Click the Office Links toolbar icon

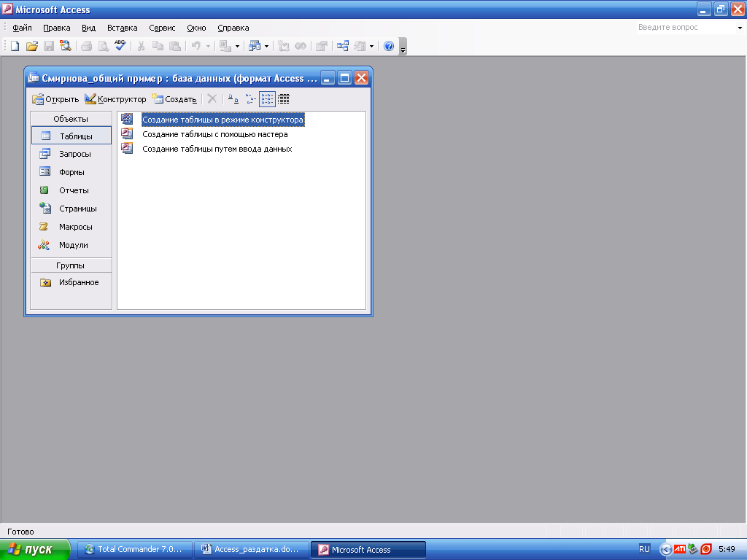225,46
